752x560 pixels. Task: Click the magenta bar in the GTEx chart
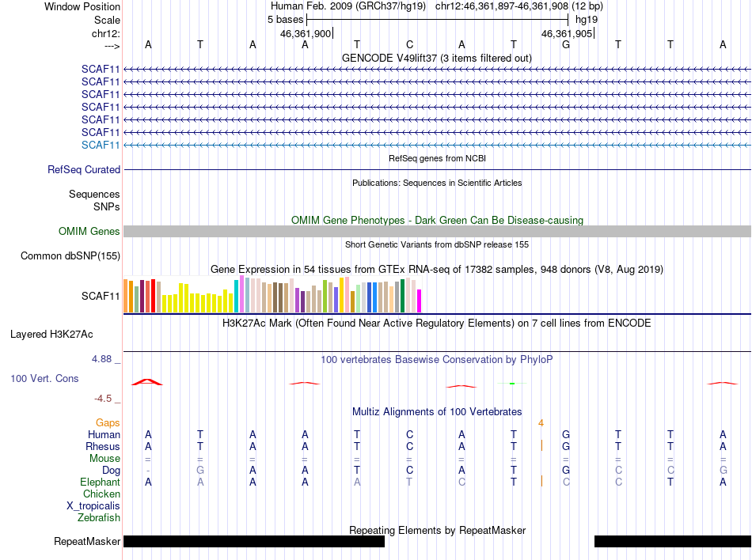pos(420,301)
